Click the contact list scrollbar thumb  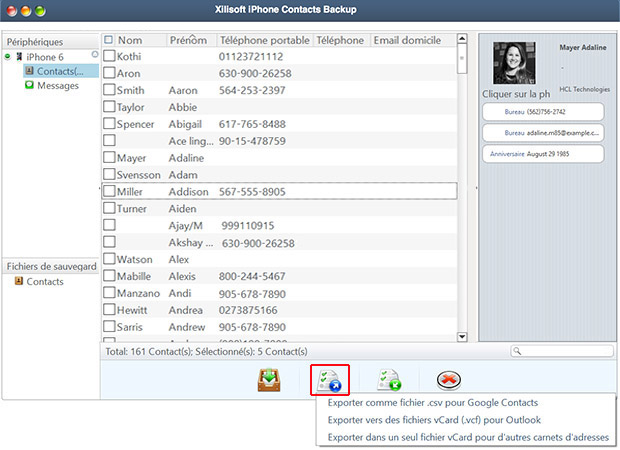462,59
